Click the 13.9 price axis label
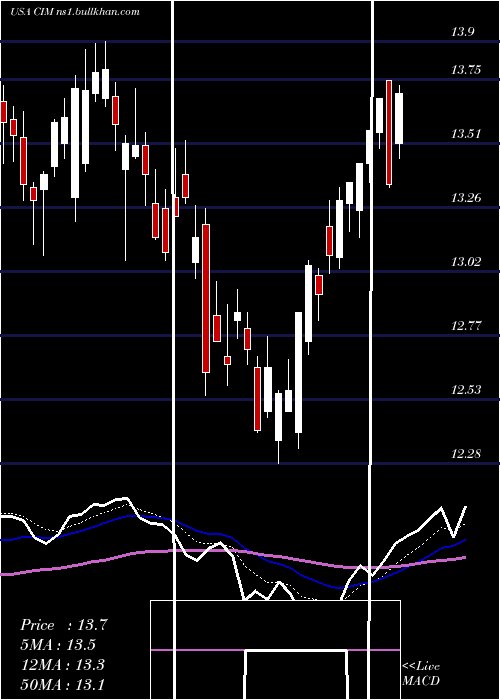The image size is (500, 700). [462, 32]
